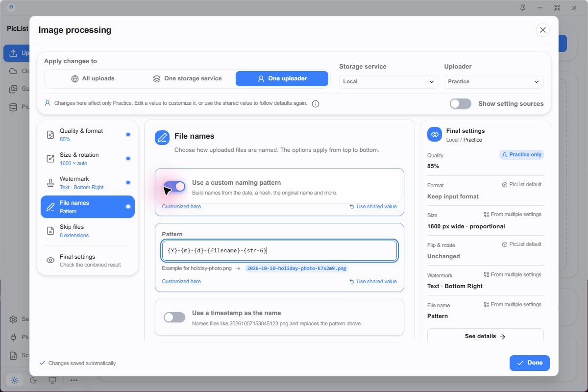Close the Image processing dialog
The width and height of the screenshot is (588, 392).
click(x=542, y=30)
